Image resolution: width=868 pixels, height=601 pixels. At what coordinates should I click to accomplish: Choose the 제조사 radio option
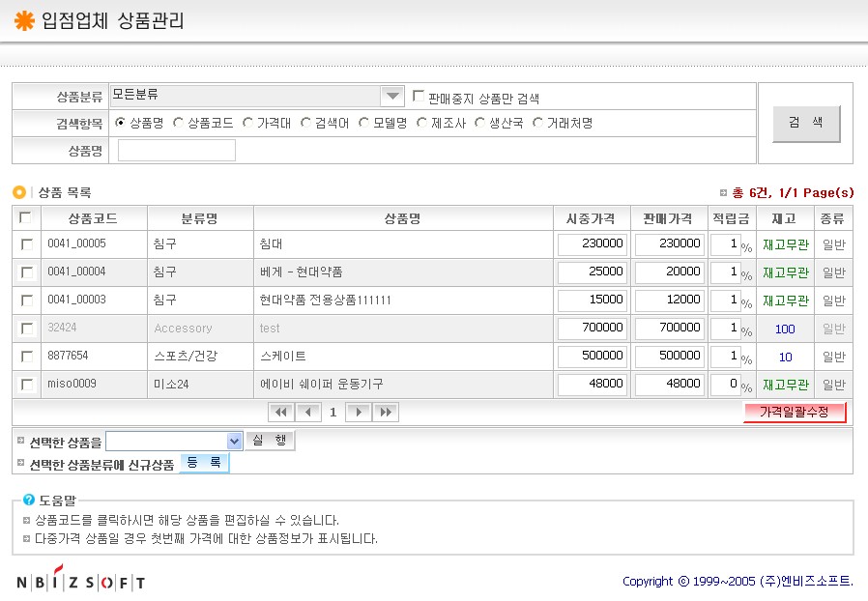pyautogui.click(x=422, y=123)
